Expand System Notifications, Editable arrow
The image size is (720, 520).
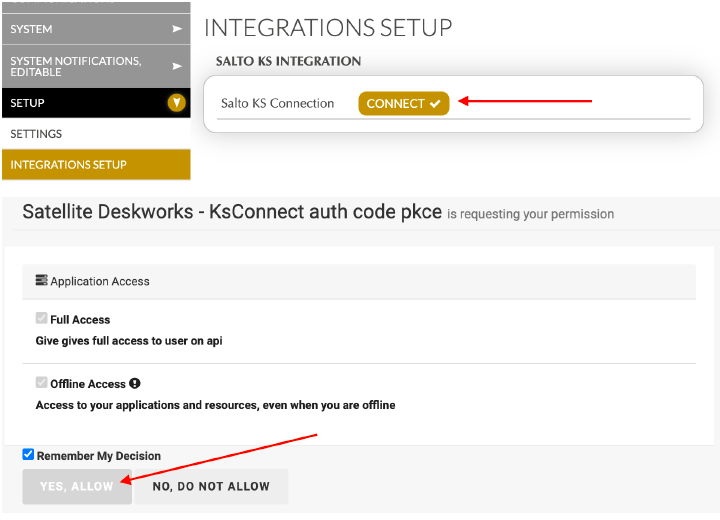coord(177,66)
